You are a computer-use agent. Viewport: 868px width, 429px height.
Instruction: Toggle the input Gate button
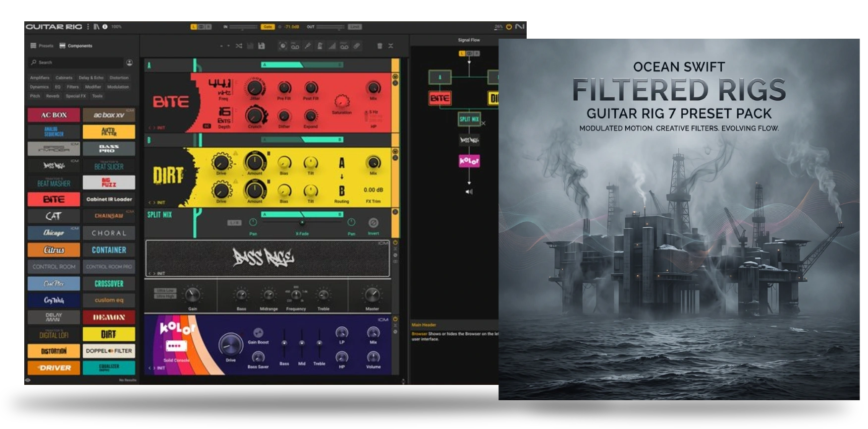pos(268,27)
